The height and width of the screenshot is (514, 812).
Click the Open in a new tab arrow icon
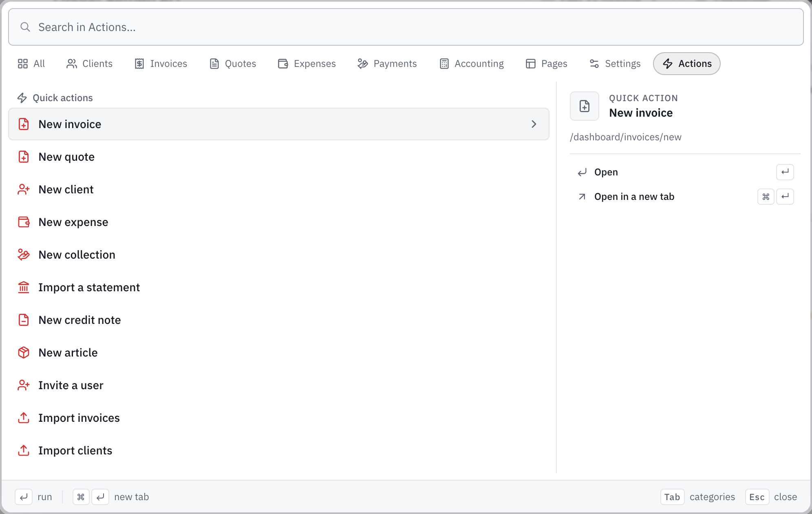pos(582,197)
